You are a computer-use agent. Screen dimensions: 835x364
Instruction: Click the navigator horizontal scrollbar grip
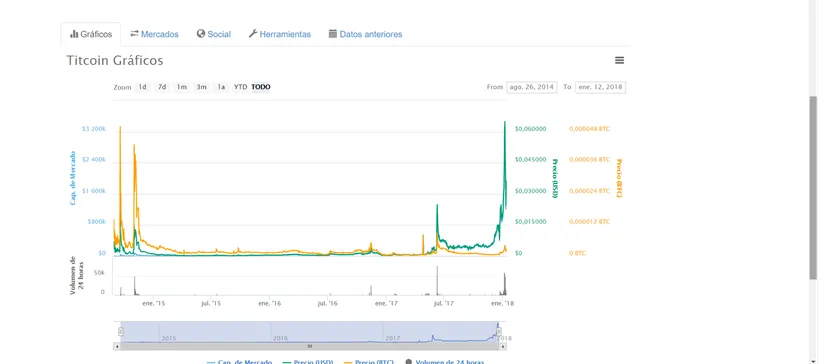pyautogui.click(x=310, y=346)
